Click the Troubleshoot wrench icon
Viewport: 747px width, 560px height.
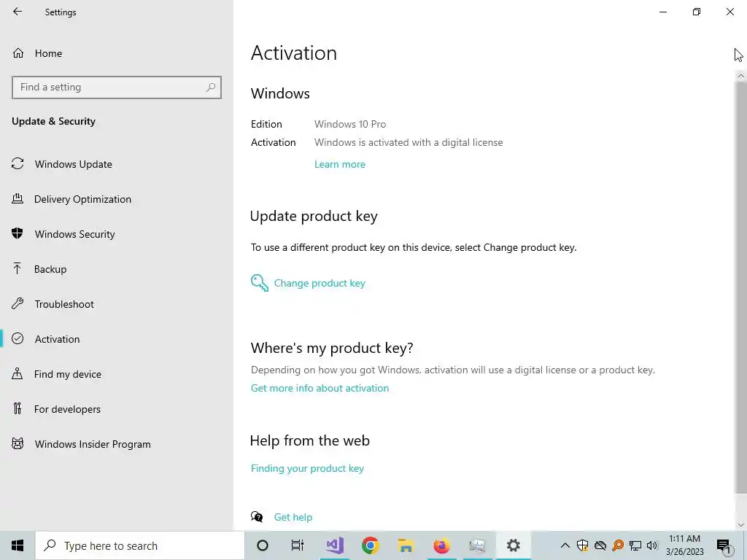coord(18,304)
